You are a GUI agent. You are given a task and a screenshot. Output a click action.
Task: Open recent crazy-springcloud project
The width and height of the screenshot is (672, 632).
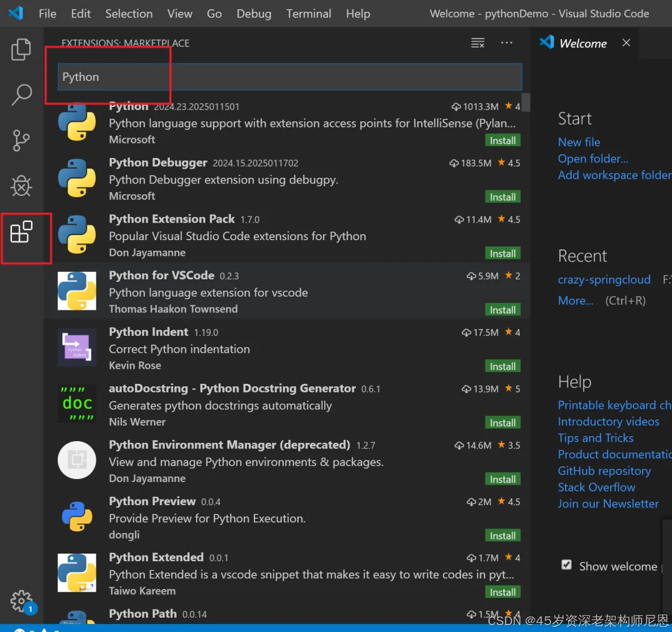[x=604, y=279]
